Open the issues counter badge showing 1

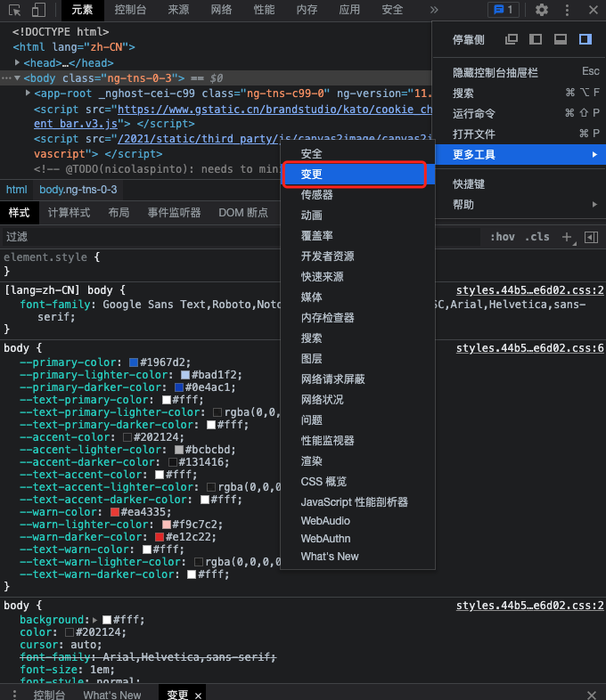point(504,10)
